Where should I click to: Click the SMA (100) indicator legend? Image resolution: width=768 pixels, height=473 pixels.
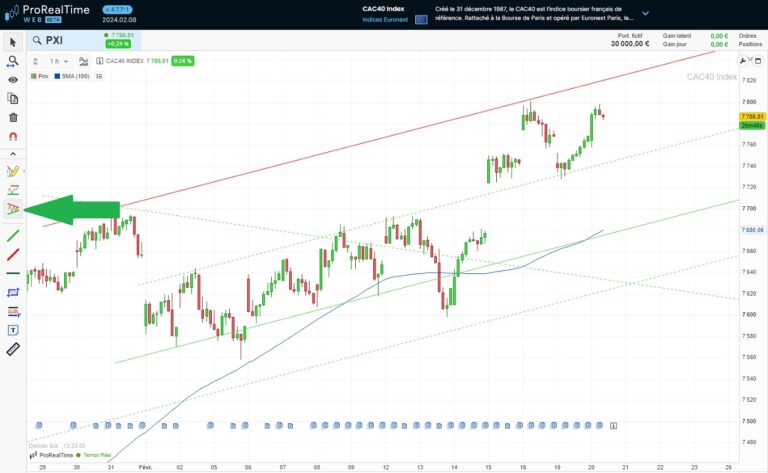72,76
